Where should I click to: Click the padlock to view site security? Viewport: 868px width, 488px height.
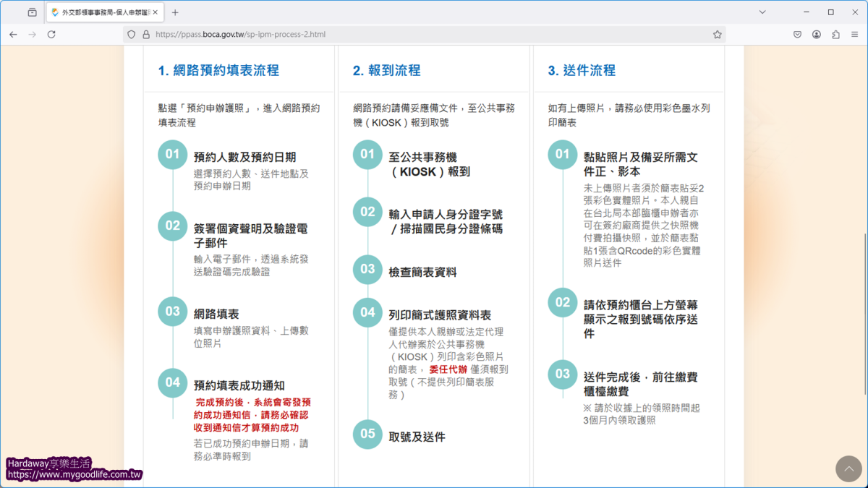tap(147, 34)
